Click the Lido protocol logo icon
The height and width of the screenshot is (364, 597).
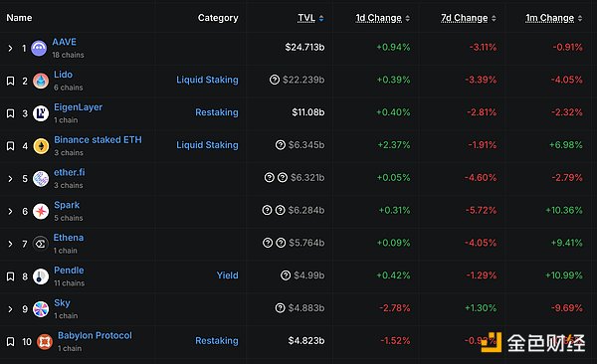(x=41, y=81)
